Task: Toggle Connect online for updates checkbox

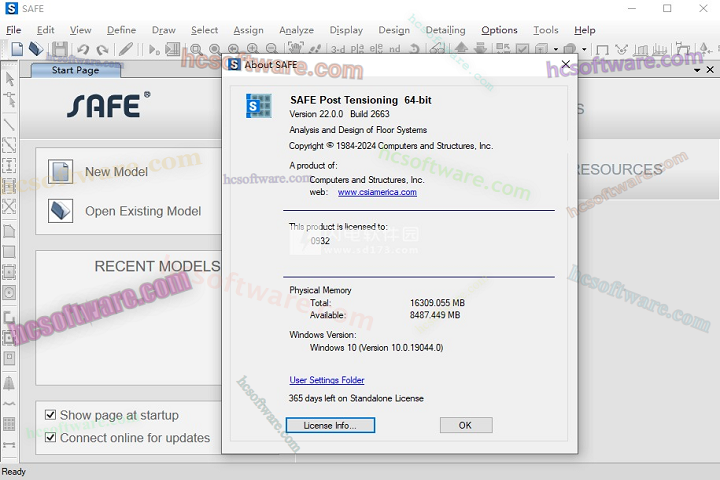Action: coord(51,438)
